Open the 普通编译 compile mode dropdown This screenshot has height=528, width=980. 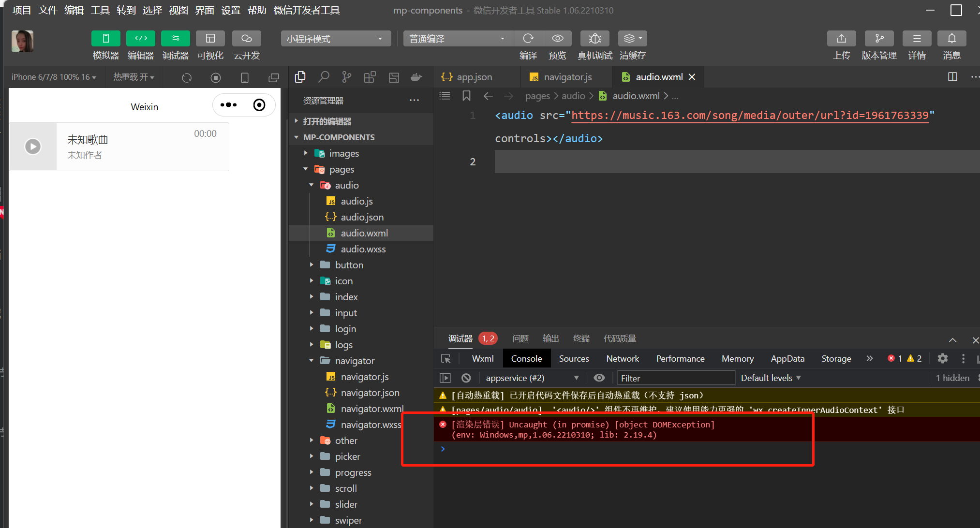(x=458, y=39)
